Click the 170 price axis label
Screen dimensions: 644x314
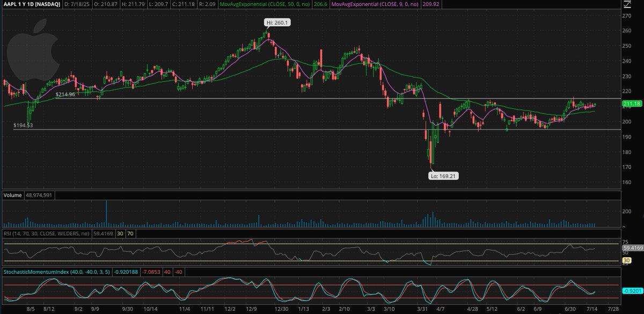[x=626, y=167]
